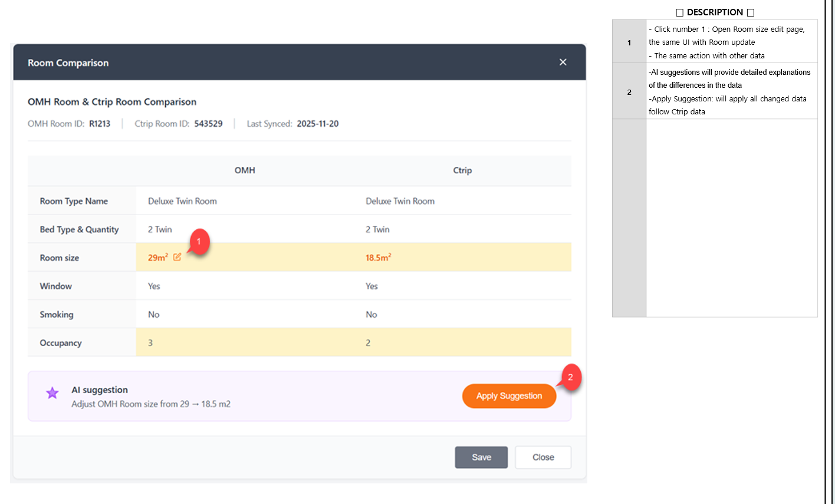Click the Room size row label
The image size is (835, 504).
coord(60,258)
